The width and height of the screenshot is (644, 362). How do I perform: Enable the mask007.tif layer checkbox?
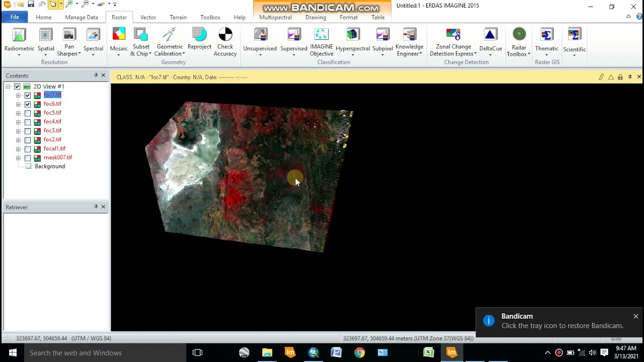tap(28, 158)
